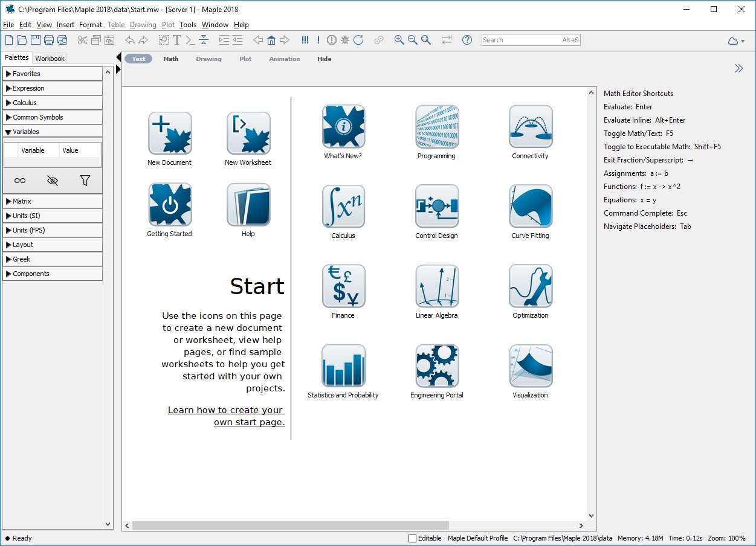The width and height of the screenshot is (756, 546).
Task: Launch the New Worksheet icon
Action: click(x=248, y=133)
